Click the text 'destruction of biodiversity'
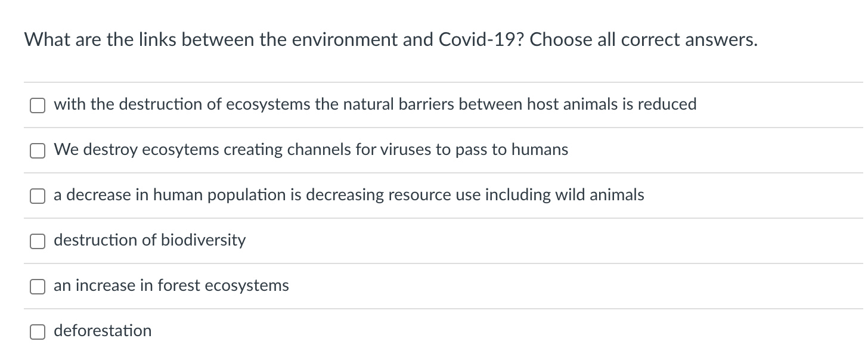The image size is (868, 360). click(149, 240)
